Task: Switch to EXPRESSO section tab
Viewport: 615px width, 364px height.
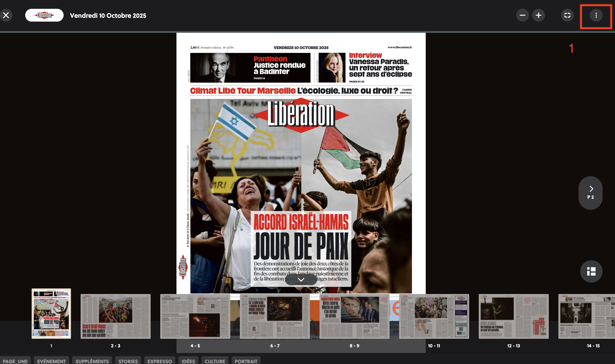Action: pyautogui.click(x=160, y=361)
